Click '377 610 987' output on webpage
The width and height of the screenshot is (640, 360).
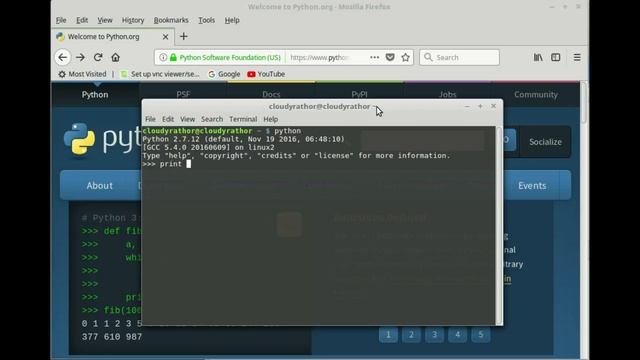pyautogui.click(x=112, y=337)
